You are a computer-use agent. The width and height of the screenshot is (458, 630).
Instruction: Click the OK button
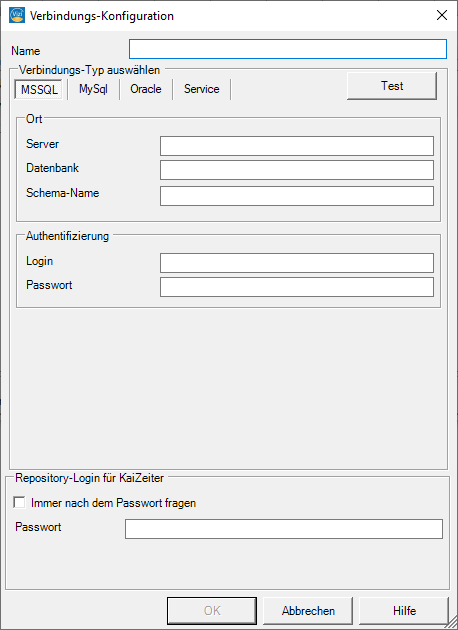coord(212,611)
